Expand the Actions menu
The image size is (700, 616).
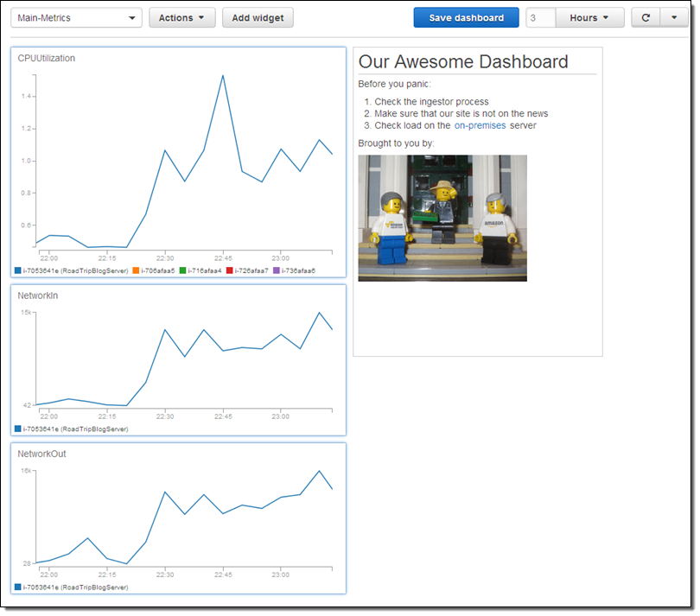coord(181,18)
